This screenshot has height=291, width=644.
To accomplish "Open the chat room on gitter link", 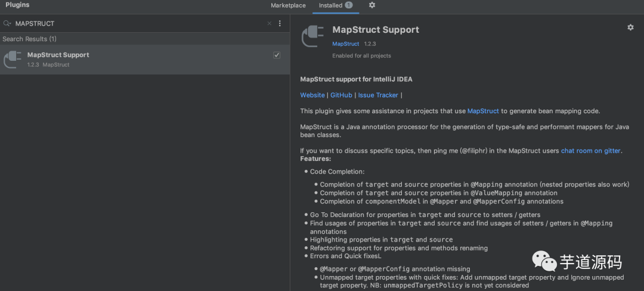I will (590, 151).
